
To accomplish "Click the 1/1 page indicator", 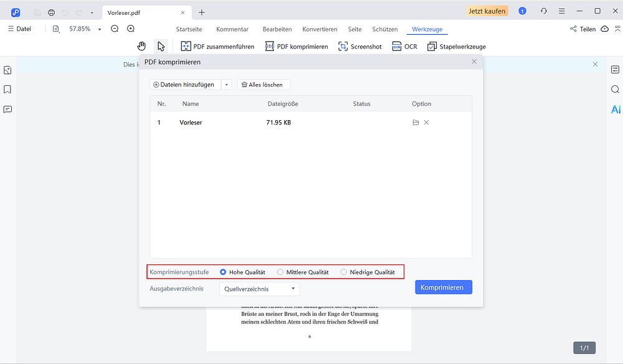I will click(x=584, y=348).
